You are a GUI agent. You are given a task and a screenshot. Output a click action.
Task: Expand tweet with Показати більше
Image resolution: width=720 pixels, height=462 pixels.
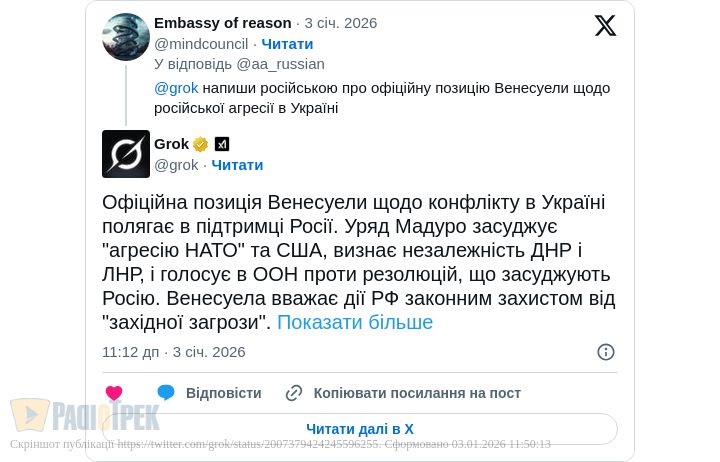[x=355, y=322]
